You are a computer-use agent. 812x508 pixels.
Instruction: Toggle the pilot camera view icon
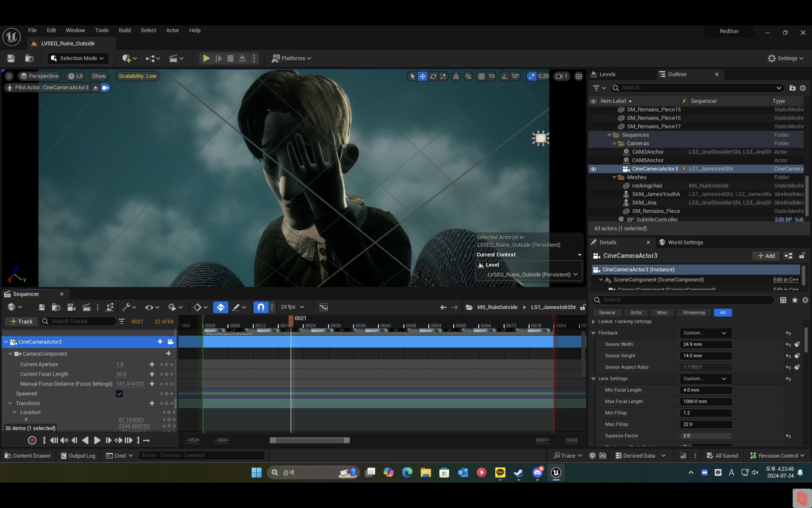(105, 88)
